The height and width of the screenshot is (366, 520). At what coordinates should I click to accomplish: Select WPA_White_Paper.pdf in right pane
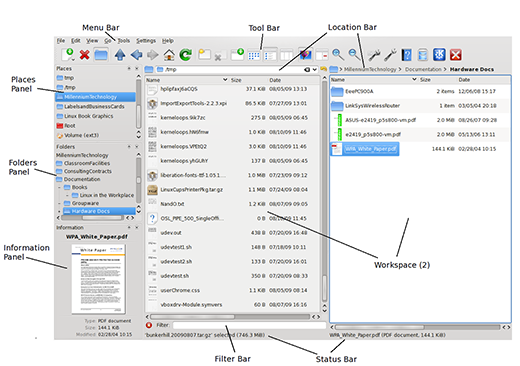point(365,149)
